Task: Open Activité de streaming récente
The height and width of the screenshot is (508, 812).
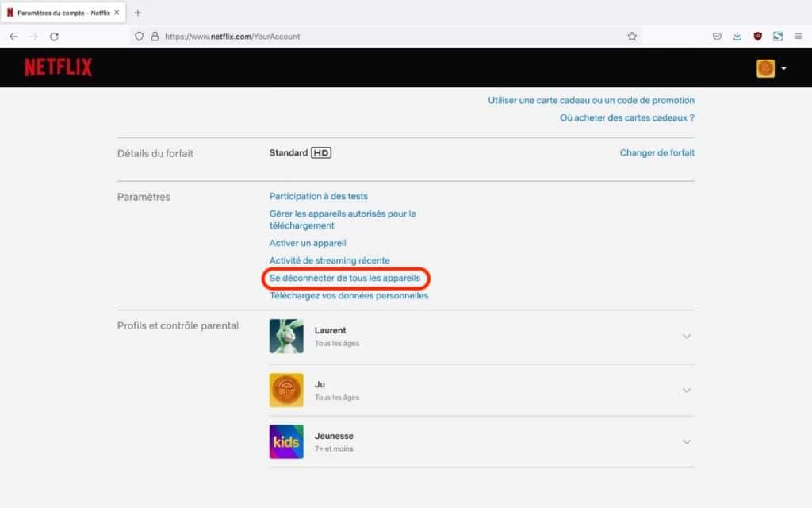Action: 329,260
